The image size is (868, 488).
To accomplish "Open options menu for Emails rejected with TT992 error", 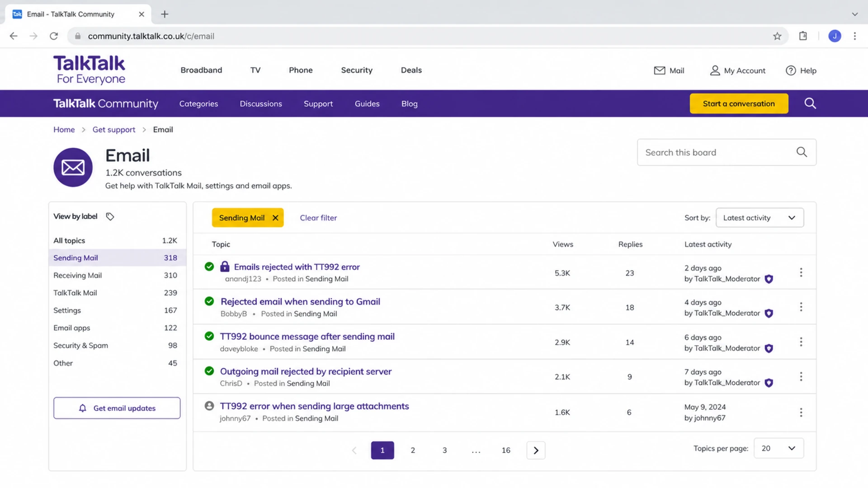I will (x=801, y=272).
